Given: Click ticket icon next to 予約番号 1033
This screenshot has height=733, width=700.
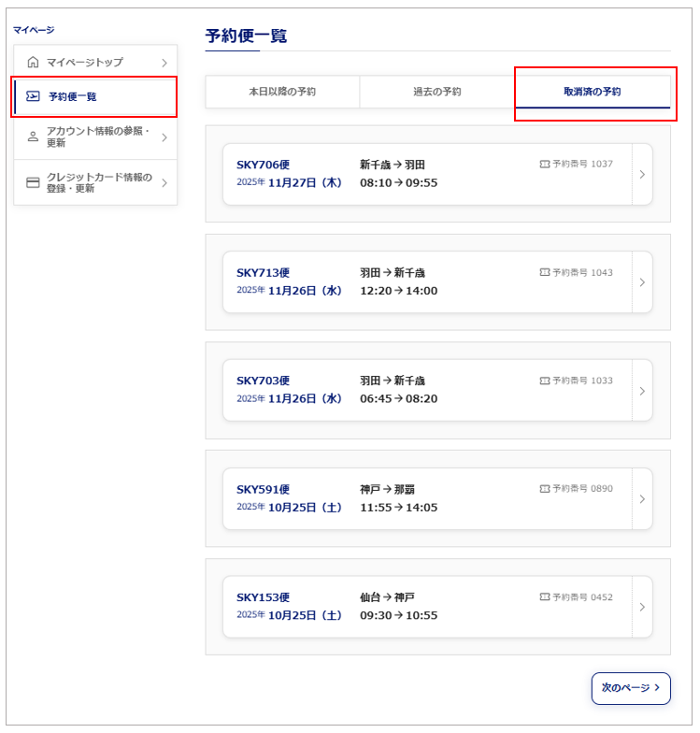Looking at the screenshot, I should click(544, 381).
